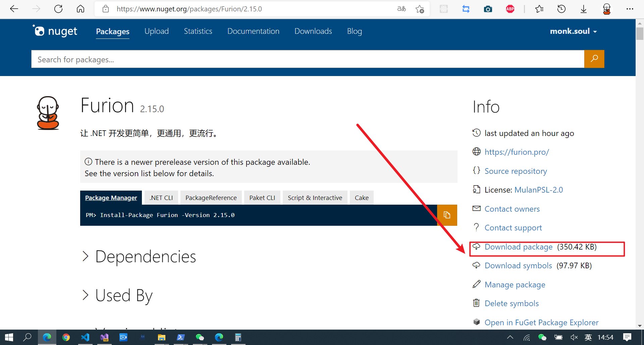Open Windows taskbar search
644x345 pixels.
click(27, 337)
